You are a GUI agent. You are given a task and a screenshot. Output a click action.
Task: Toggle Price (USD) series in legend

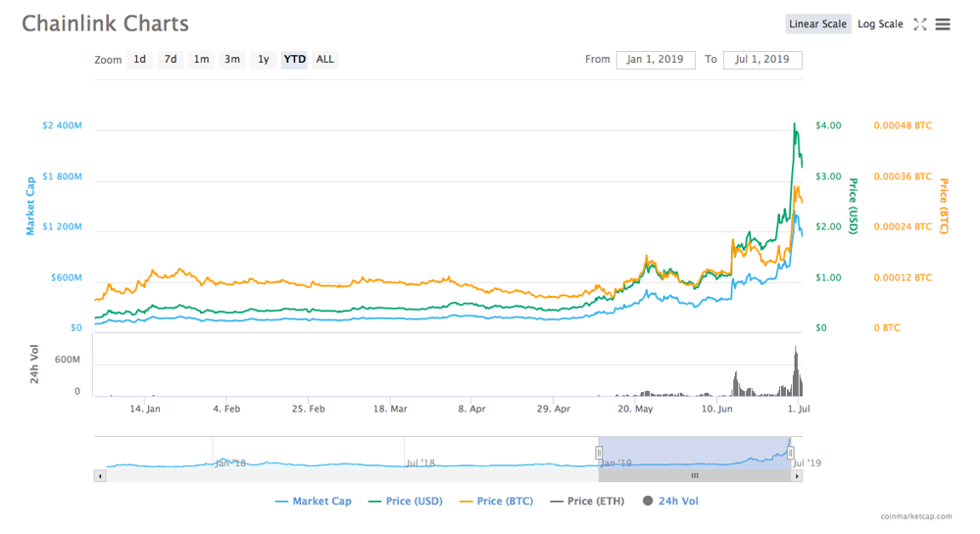tap(406, 501)
